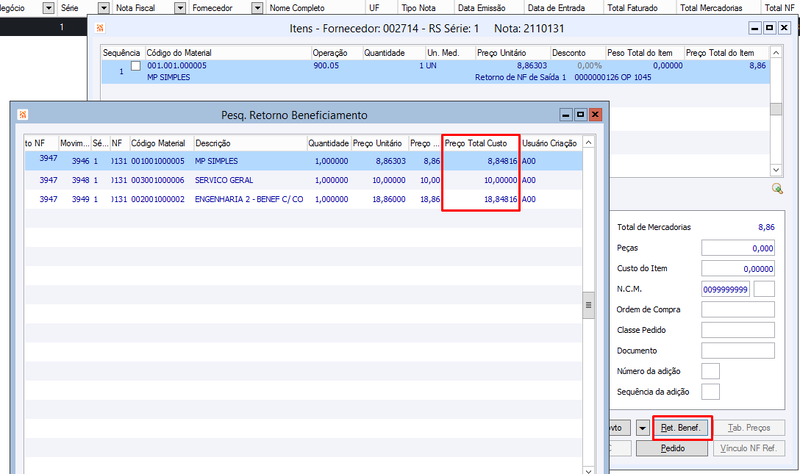Click value 10,00000 in Preço Total Custo column
The width and height of the screenshot is (800, 474).
pos(501,180)
